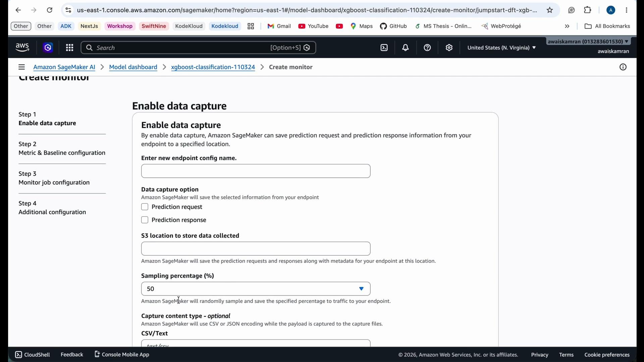
Task: Open xgboost-classification-110324 breadcrumb link
Action: click(x=213, y=67)
